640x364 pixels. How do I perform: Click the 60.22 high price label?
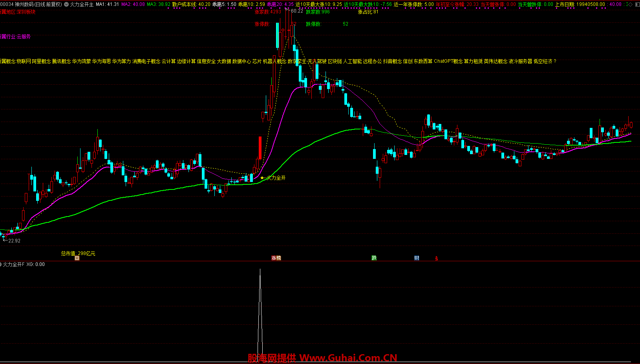point(297,11)
